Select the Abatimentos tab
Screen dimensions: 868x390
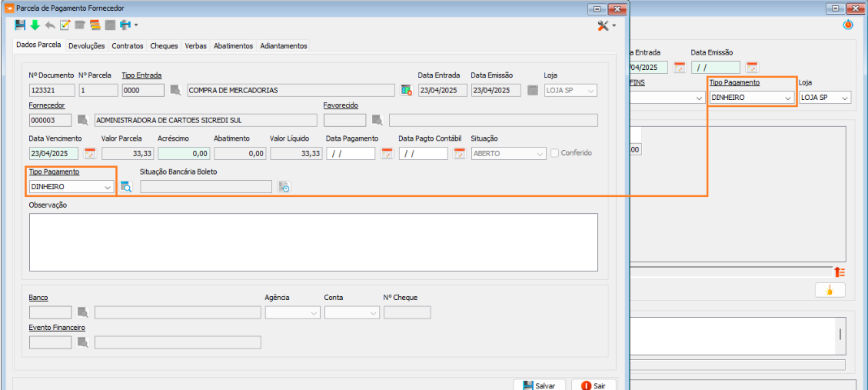[x=233, y=46]
